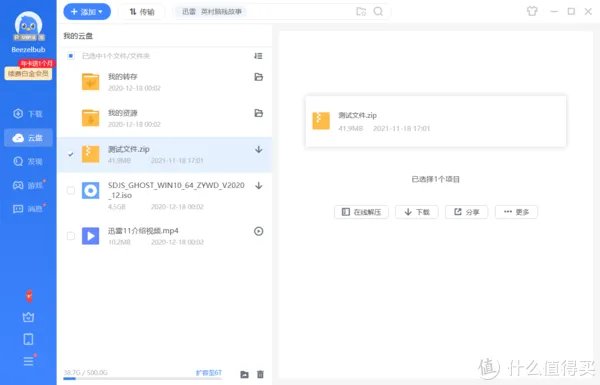Screen dimensions: 600x385
Task: Open the 更多 more options button
Action: (x=516, y=212)
